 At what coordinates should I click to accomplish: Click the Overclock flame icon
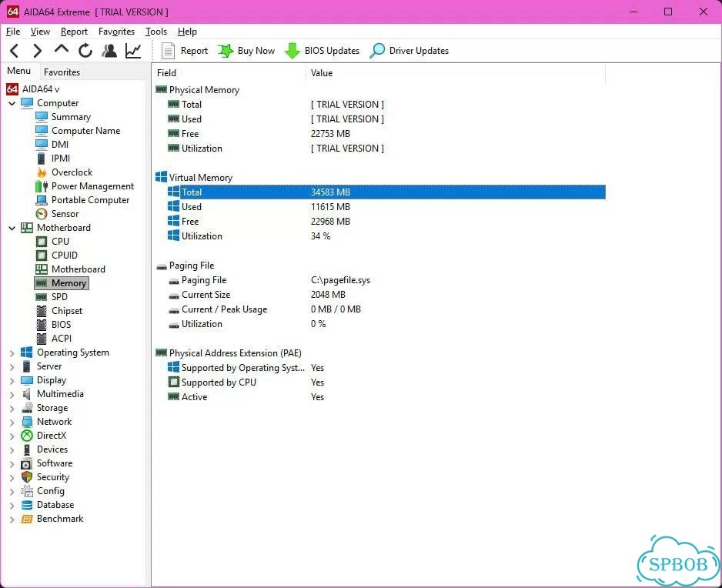[x=42, y=172]
